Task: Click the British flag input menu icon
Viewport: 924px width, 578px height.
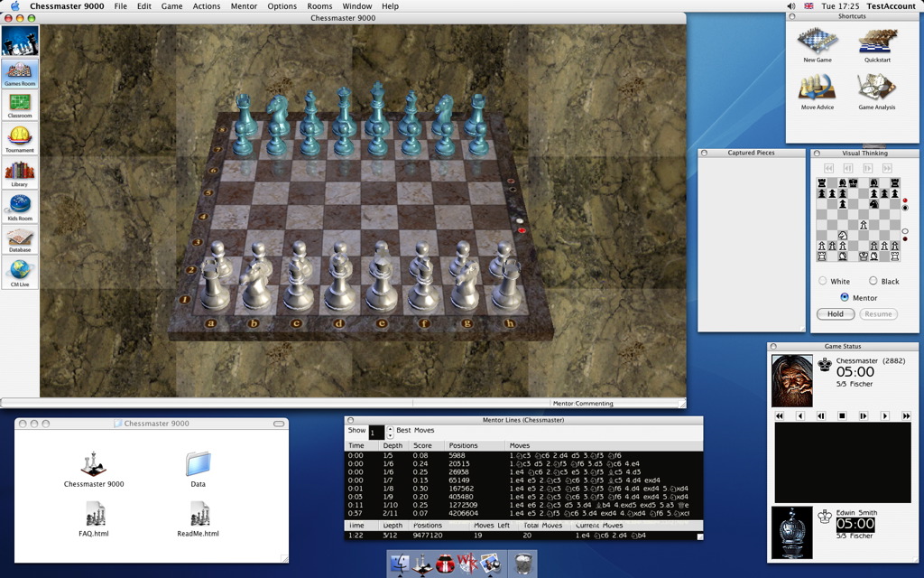Action: click(809, 6)
